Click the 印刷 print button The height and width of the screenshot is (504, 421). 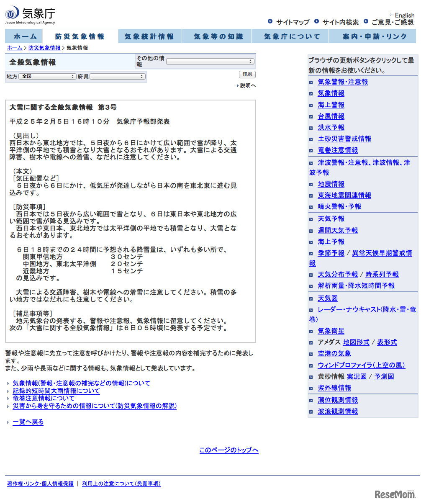click(x=247, y=75)
